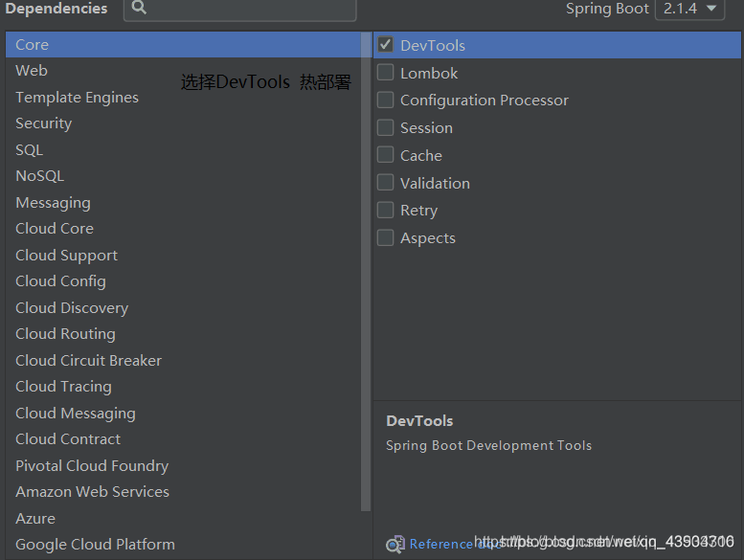This screenshot has height=560, width=744.
Task: Select the Web category
Action: 183,71
